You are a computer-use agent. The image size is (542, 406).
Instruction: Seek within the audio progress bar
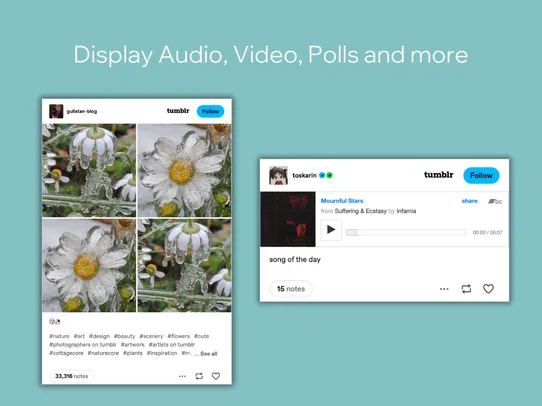pos(406,232)
